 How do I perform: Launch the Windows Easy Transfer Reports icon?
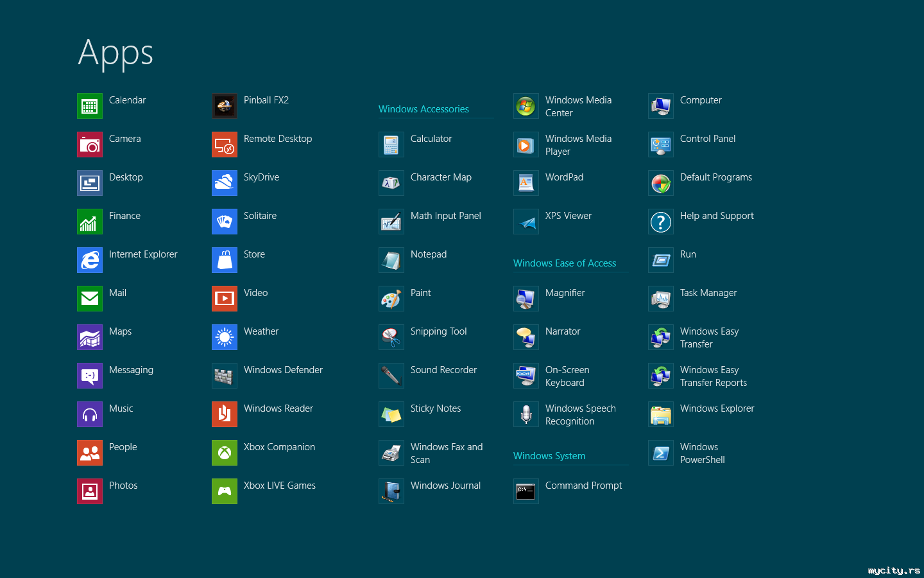tap(661, 376)
